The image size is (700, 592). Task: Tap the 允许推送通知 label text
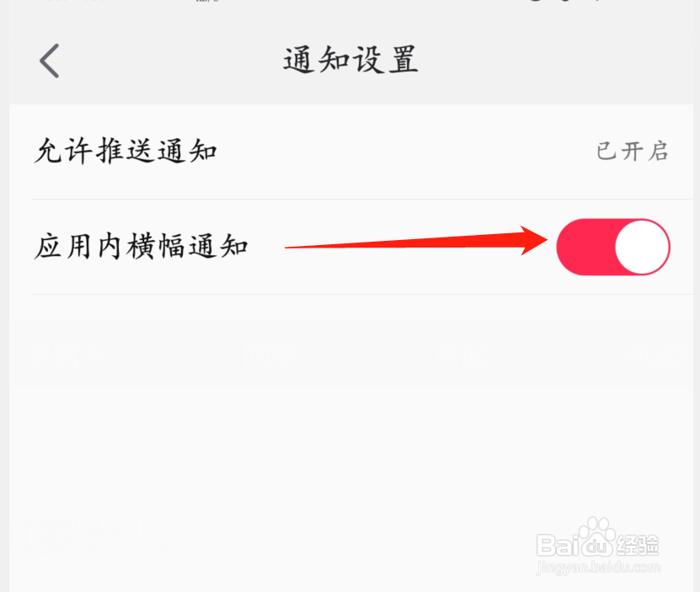tap(126, 151)
